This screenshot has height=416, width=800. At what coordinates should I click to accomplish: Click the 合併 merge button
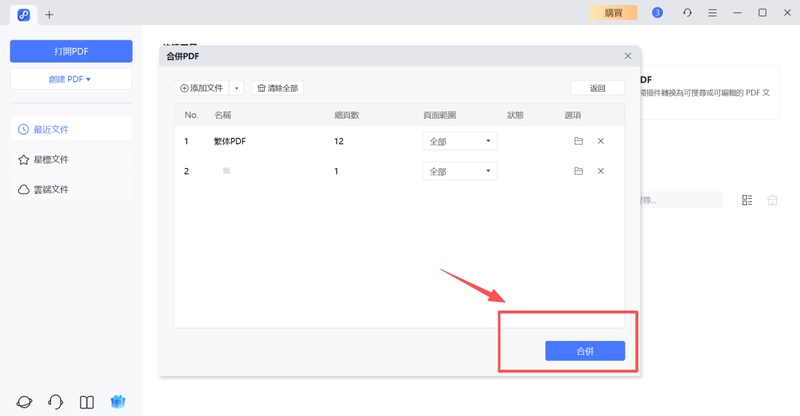tap(585, 351)
